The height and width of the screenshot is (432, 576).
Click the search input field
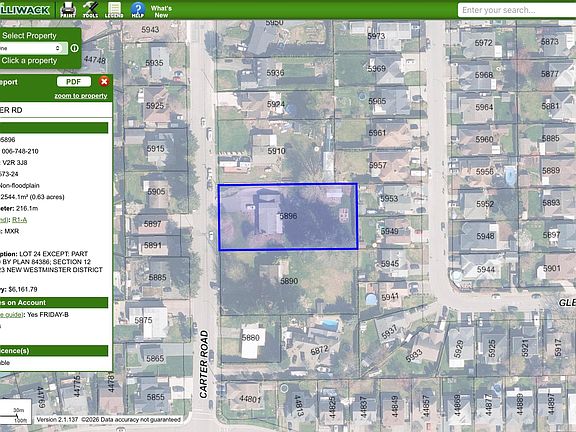[x=516, y=10]
